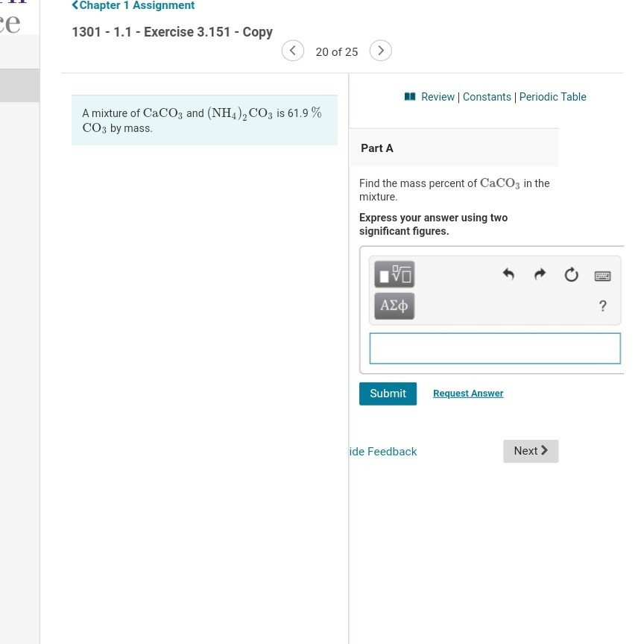
Task: Undo the last change in the answer box
Action: point(508,274)
